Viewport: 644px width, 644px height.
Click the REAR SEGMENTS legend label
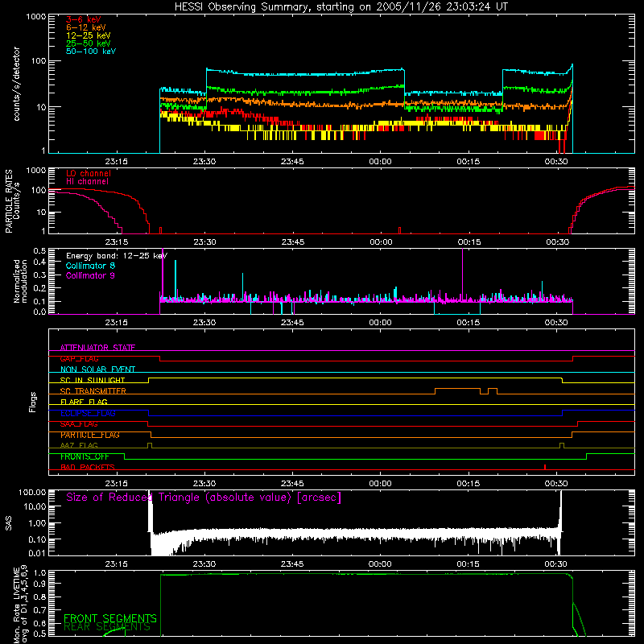[107, 626]
